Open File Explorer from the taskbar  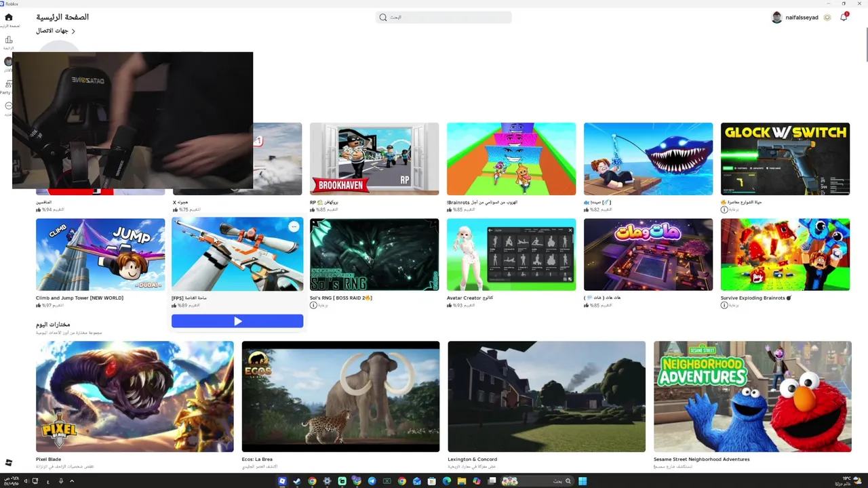[x=462, y=481]
